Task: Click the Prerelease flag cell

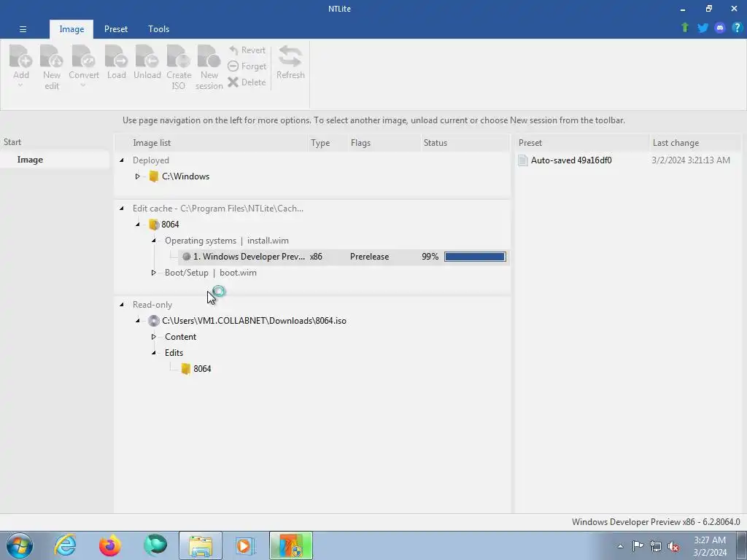Action: click(x=369, y=257)
